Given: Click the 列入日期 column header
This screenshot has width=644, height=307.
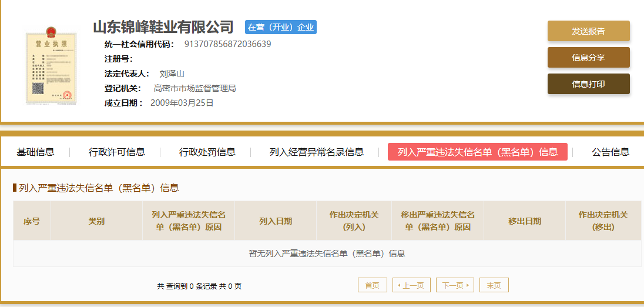Looking at the screenshot, I should click(276, 221).
